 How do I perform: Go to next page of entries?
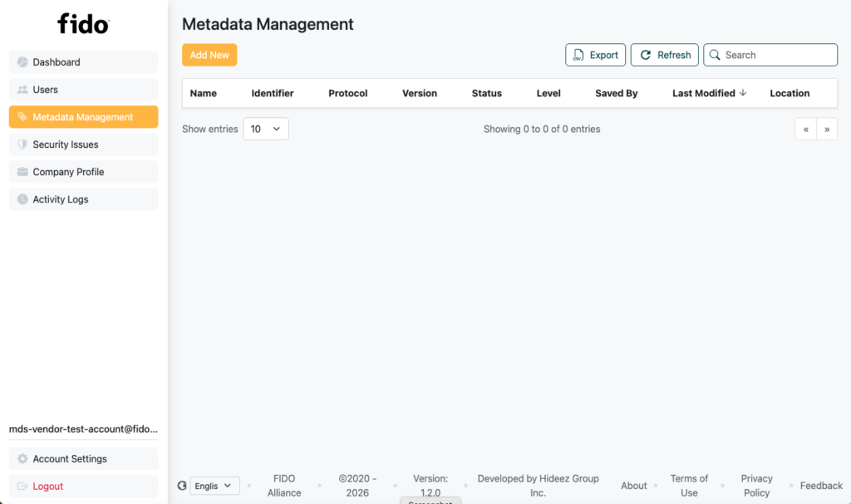pyautogui.click(x=827, y=130)
